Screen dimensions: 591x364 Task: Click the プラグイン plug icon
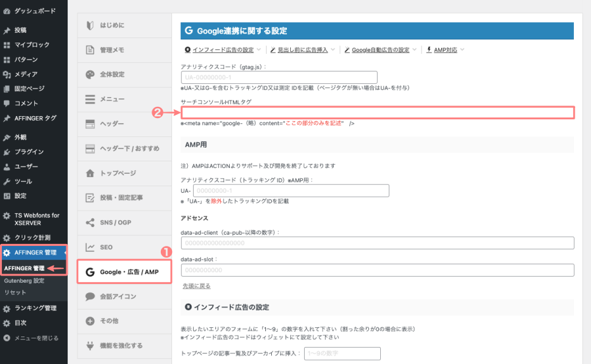tap(7, 152)
